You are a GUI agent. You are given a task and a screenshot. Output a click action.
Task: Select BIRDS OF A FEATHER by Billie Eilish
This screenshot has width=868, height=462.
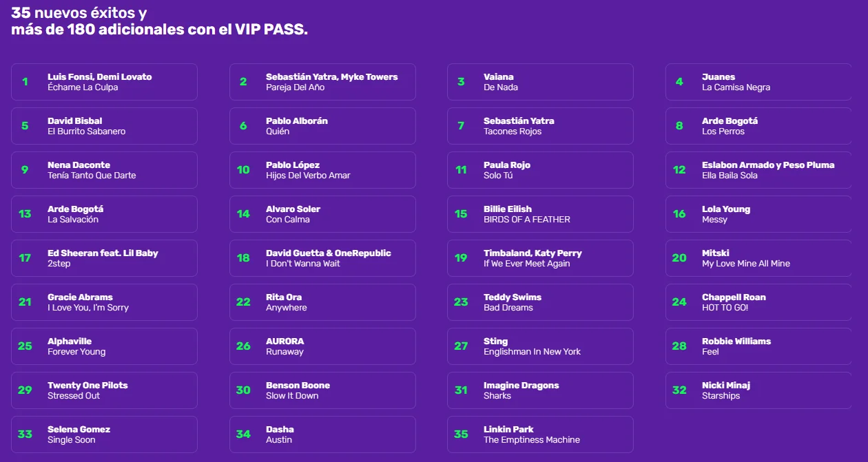tap(540, 214)
